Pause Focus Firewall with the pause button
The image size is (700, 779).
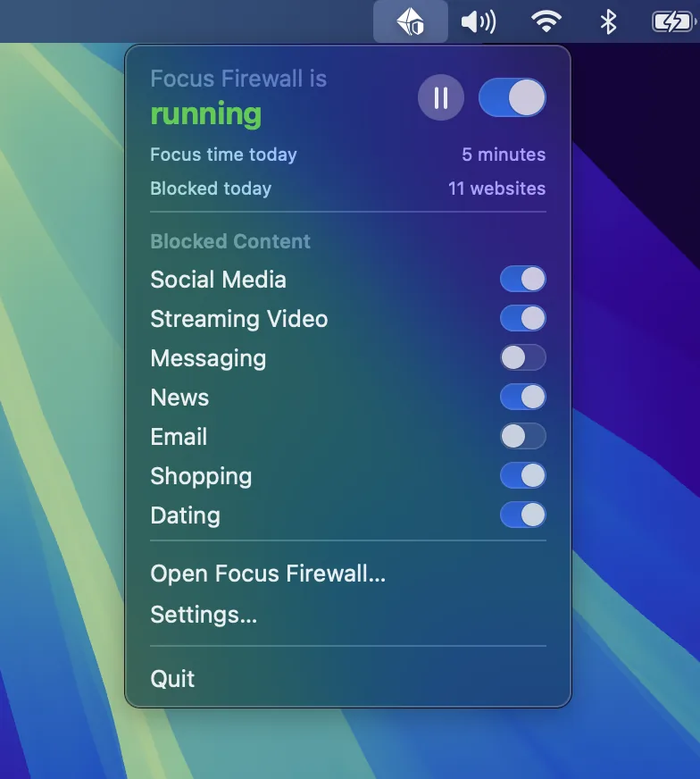(441, 97)
